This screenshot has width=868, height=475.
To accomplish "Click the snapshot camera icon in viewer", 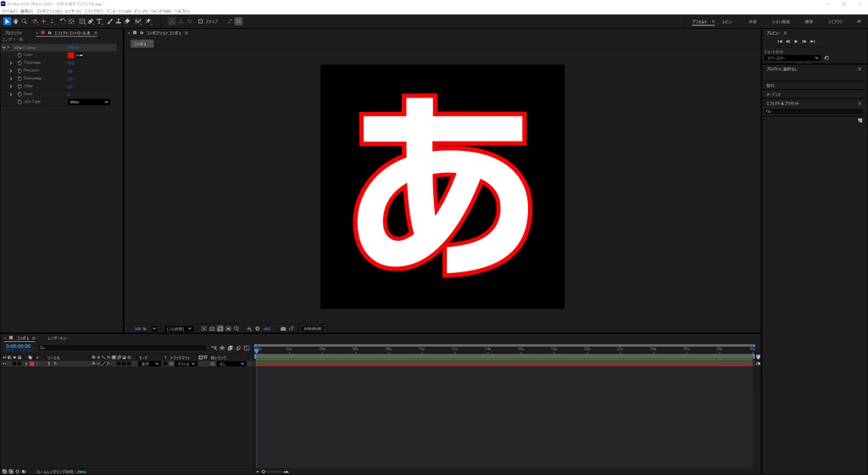I will (283, 329).
